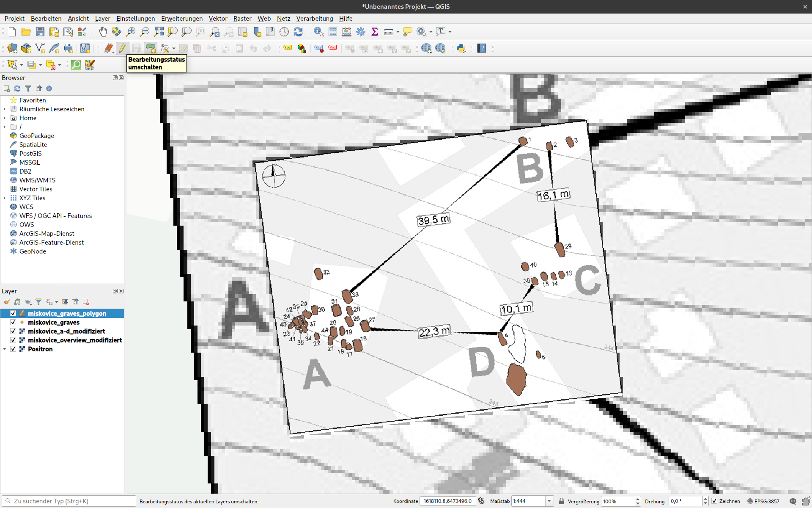The height and width of the screenshot is (508, 812).
Task: Open the Layer menu
Action: [x=102, y=19]
